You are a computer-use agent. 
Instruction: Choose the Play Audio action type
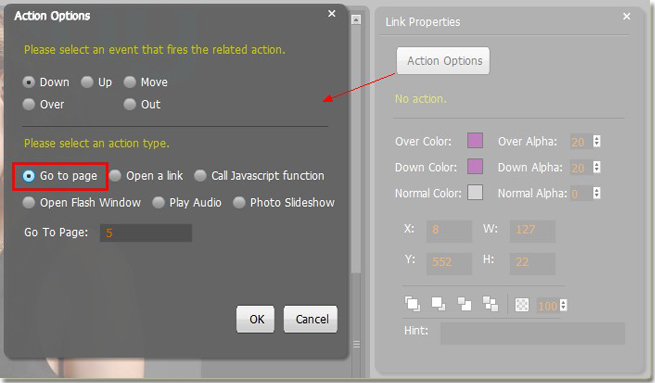point(158,203)
